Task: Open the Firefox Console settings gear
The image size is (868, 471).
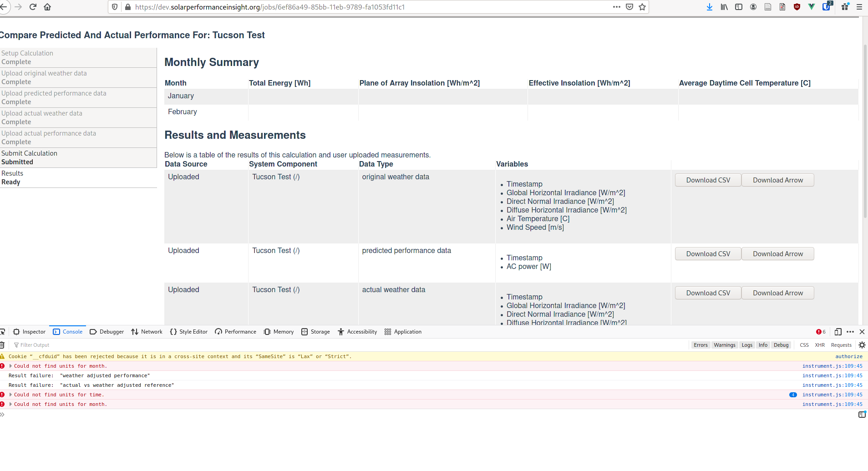Action: pos(862,345)
